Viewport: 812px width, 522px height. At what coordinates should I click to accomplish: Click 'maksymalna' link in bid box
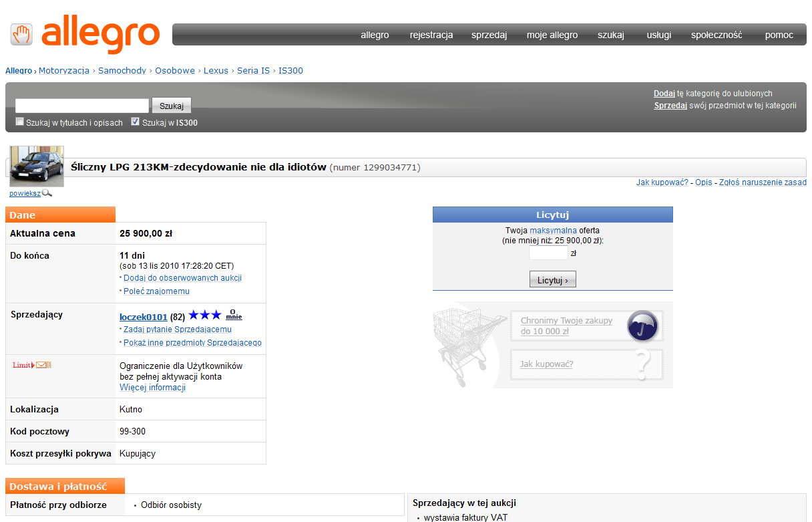[x=553, y=230]
